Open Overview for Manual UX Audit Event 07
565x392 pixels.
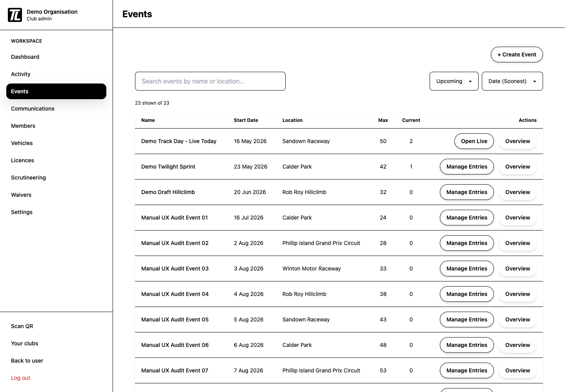(518, 370)
